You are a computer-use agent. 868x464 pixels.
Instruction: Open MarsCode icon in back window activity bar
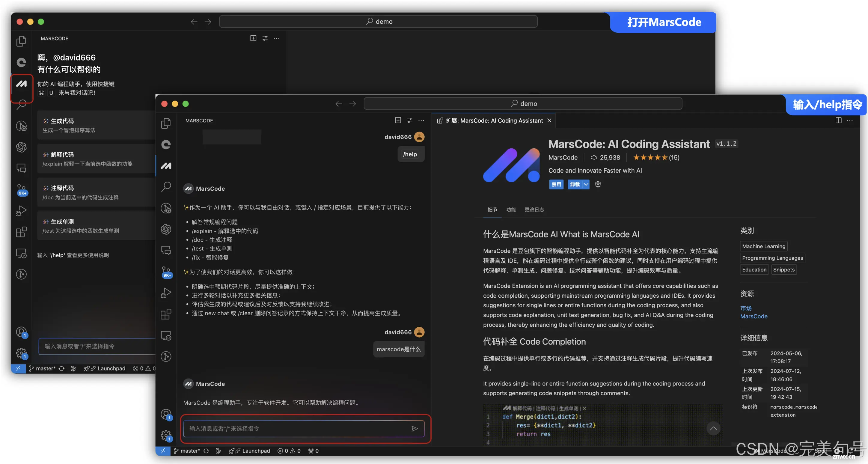(22, 84)
